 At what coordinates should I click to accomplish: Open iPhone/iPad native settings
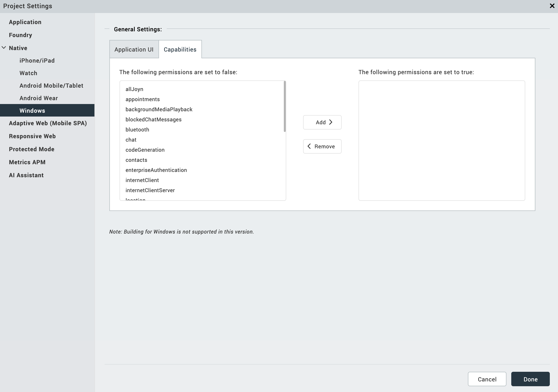[x=37, y=60]
